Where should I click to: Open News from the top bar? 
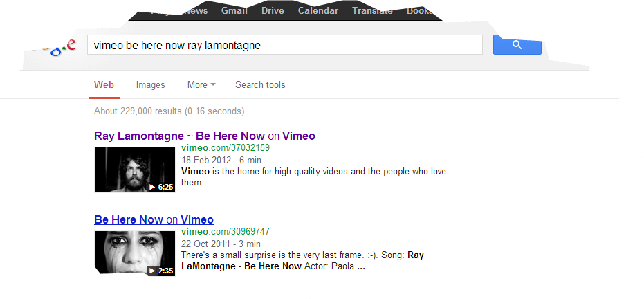pyautogui.click(x=196, y=11)
